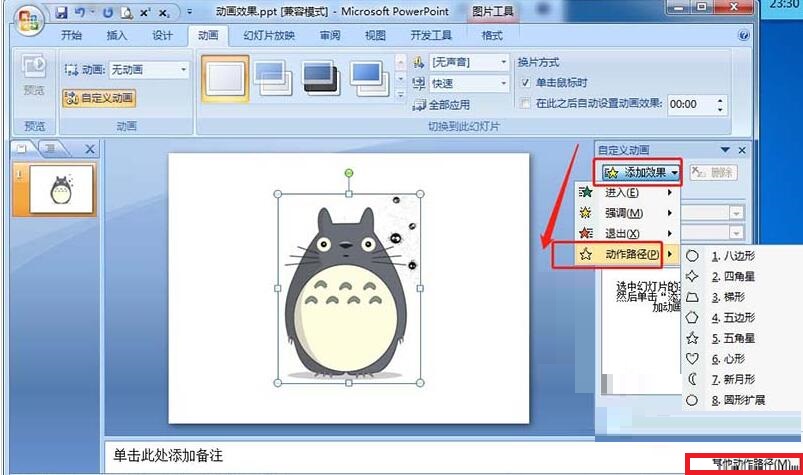Switch to the 设计 ribbon tab

162,35
